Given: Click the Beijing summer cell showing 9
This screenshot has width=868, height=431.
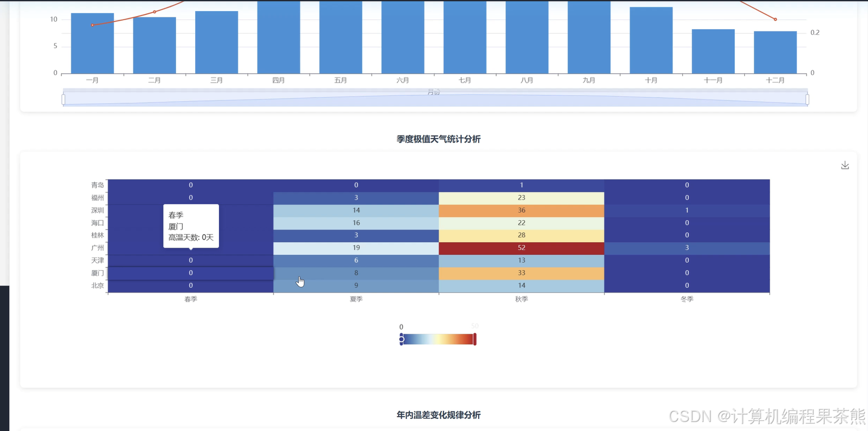Looking at the screenshot, I should tap(356, 286).
